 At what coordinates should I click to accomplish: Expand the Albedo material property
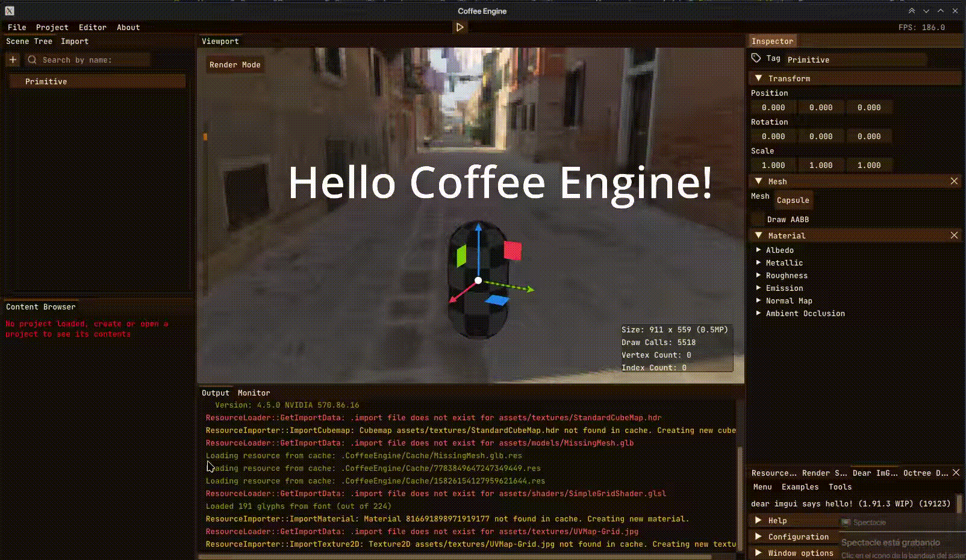[x=759, y=250]
